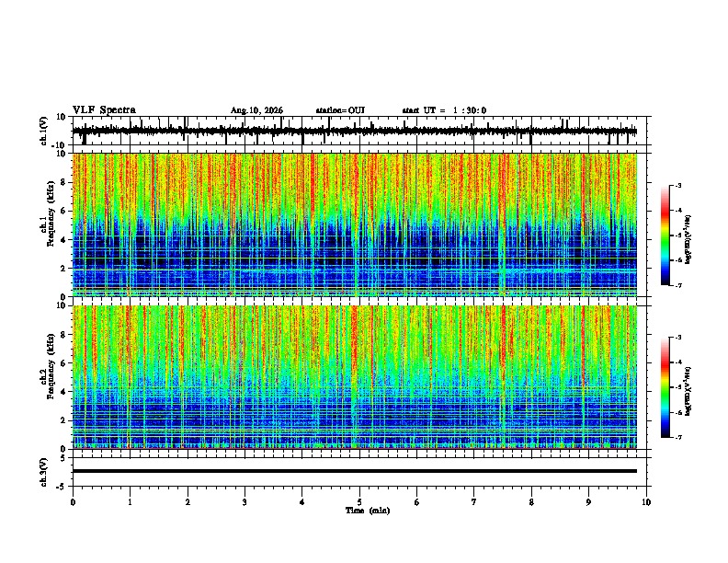
Task: Click time axis tick label "2"
Action: pyautogui.click(x=188, y=502)
